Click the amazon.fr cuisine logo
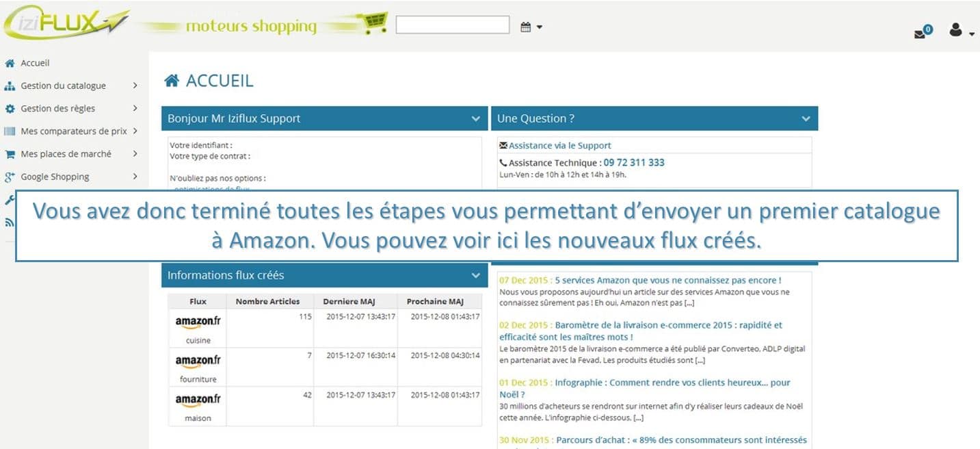The height and width of the screenshot is (449, 980). [x=198, y=322]
